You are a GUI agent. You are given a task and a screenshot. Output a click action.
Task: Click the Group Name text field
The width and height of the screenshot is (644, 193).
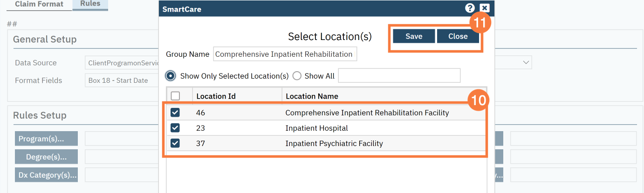point(285,54)
